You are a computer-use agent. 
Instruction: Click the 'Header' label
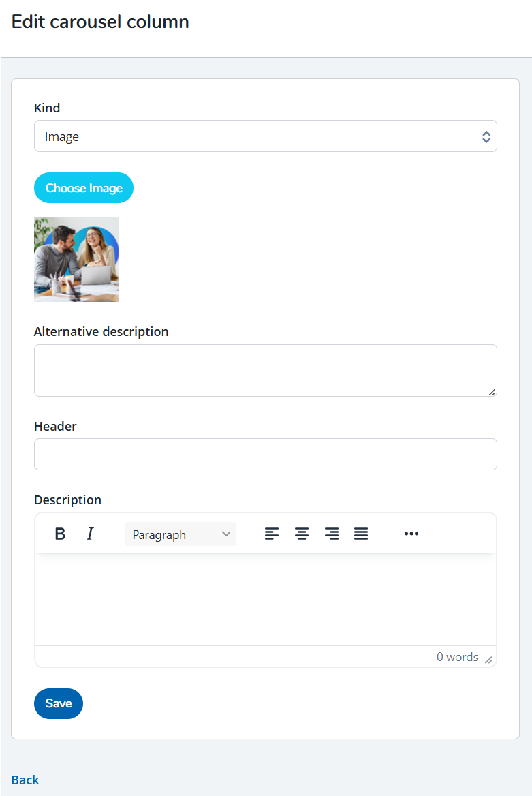pos(55,427)
